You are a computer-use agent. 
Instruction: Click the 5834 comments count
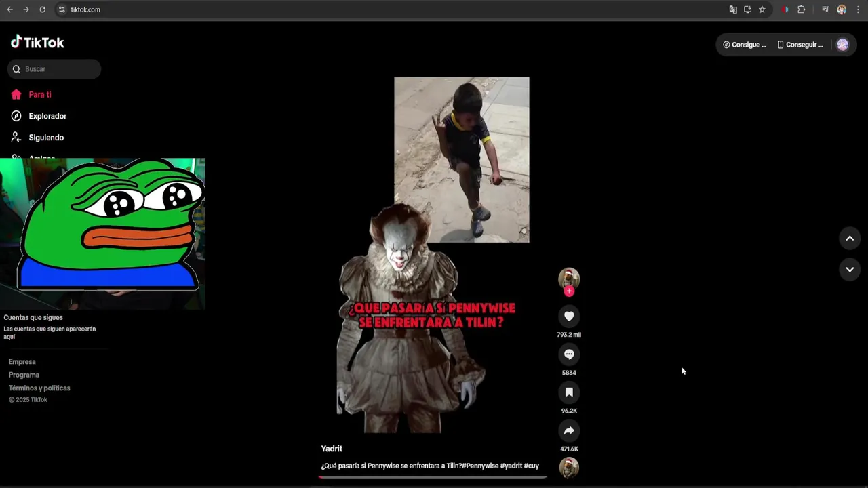[569, 373]
